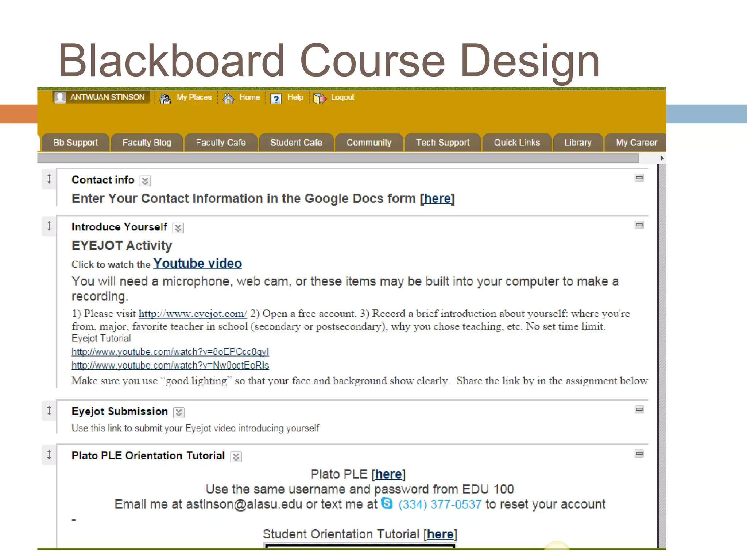Collapse the Contact info item with minus icon

(639, 178)
